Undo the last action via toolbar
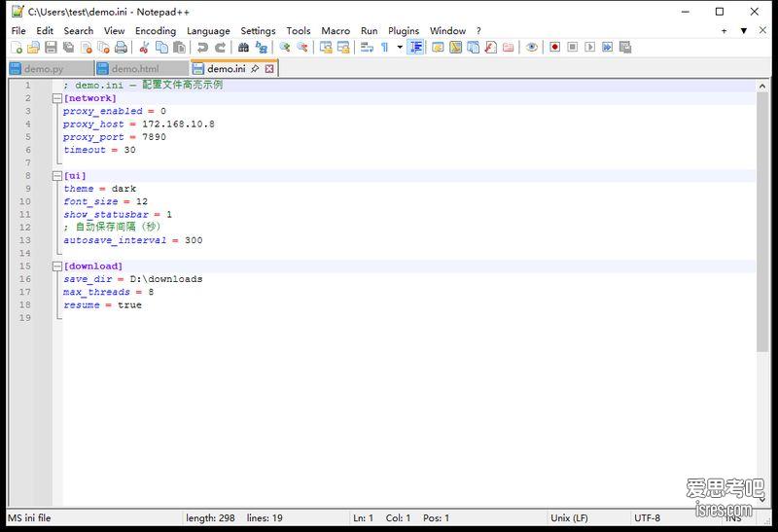This screenshot has height=532, width=778. 202,48
